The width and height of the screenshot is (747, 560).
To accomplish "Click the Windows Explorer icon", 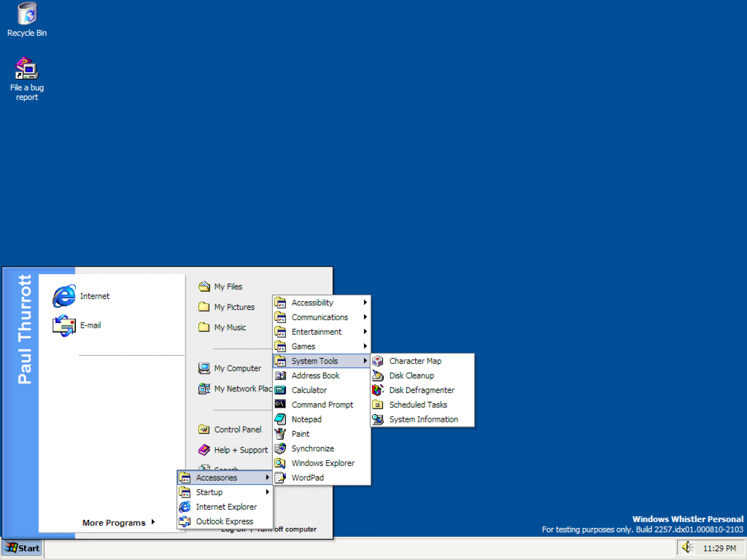I will coord(280,463).
